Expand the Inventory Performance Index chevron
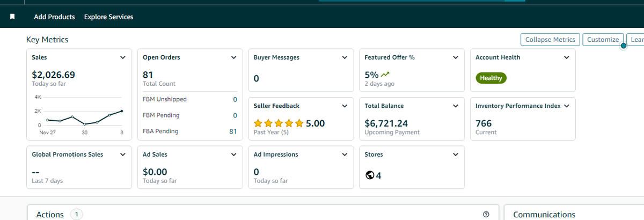Image resolution: width=644 pixels, height=220 pixels. coord(567,106)
